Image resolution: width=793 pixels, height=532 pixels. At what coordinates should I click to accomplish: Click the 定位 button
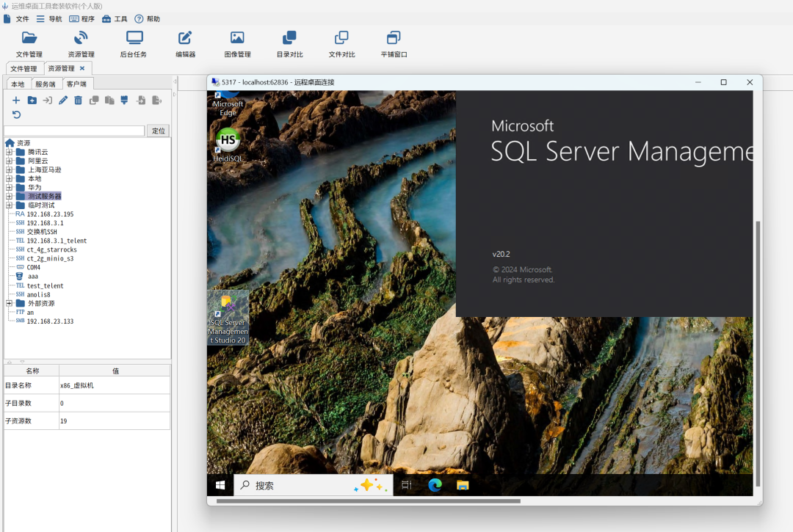[x=159, y=131]
